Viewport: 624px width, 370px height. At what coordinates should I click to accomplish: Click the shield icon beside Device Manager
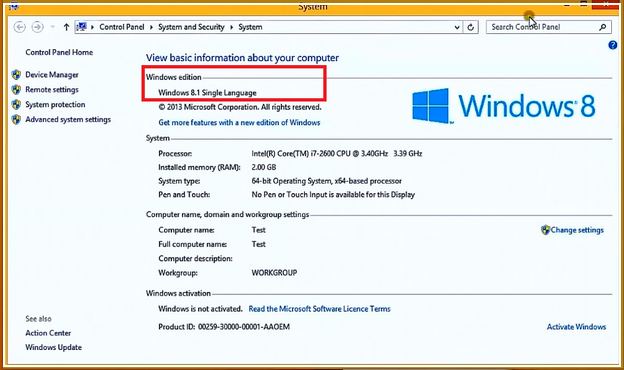[16, 74]
